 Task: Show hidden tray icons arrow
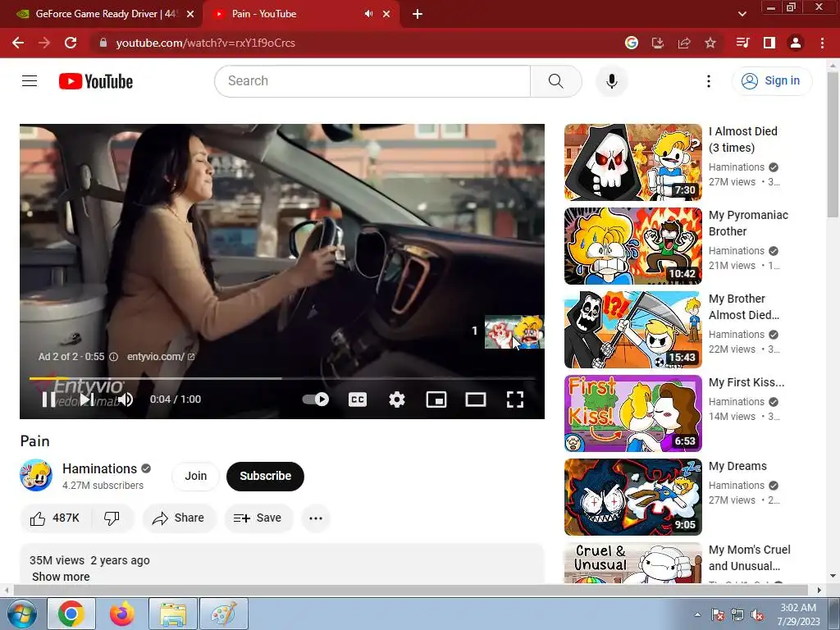[697, 614]
